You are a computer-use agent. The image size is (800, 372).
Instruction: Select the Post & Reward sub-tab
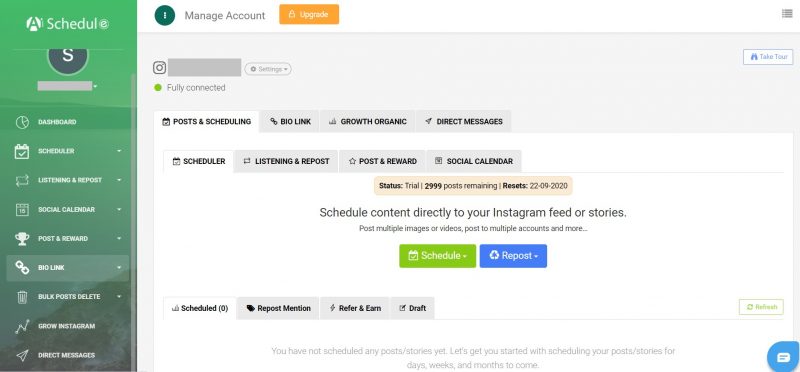[x=382, y=161]
